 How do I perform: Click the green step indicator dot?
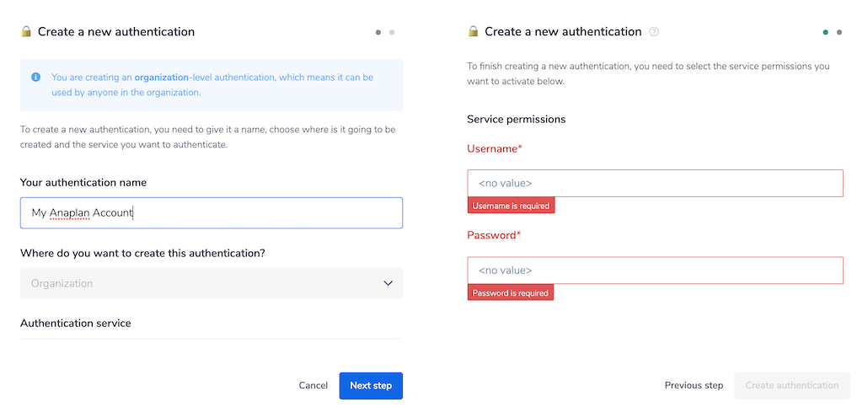point(826,32)
